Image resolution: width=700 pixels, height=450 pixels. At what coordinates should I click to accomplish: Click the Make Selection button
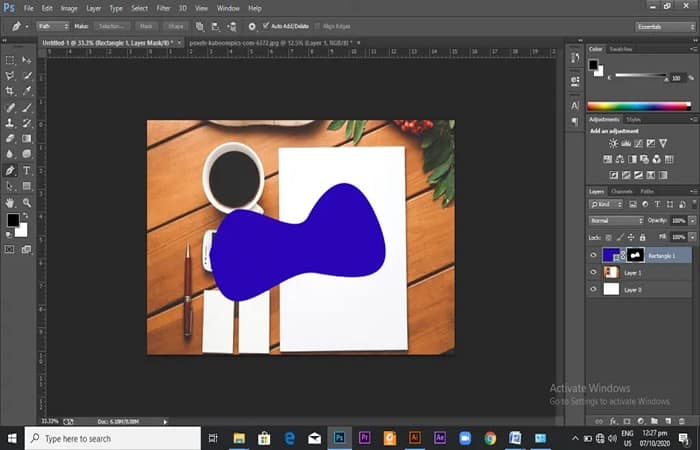(112, 26)
